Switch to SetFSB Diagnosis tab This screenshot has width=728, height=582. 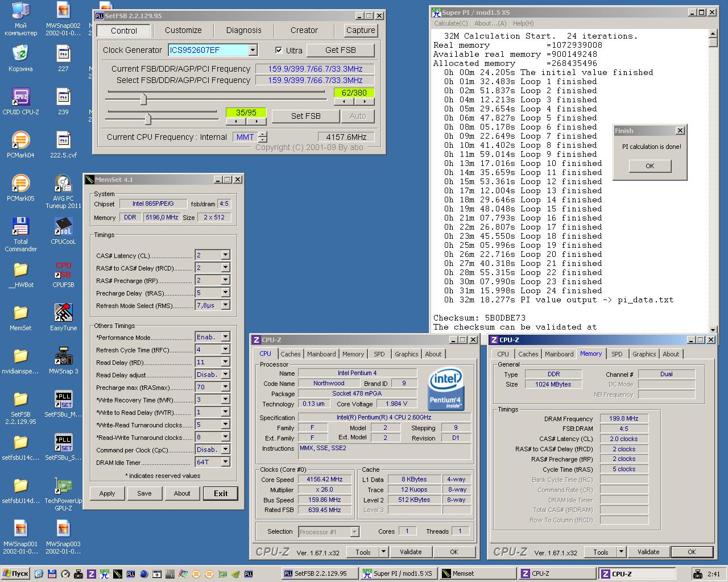[244, 30]
